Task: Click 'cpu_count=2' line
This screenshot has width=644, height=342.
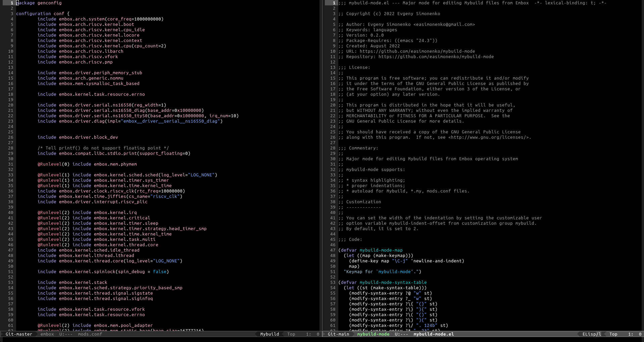Action: pyautogui.click(x=102, y=46)
